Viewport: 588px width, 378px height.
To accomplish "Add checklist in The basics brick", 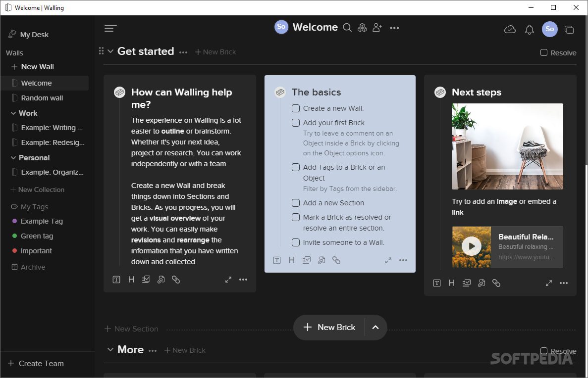I will click(x=306, y=260).
